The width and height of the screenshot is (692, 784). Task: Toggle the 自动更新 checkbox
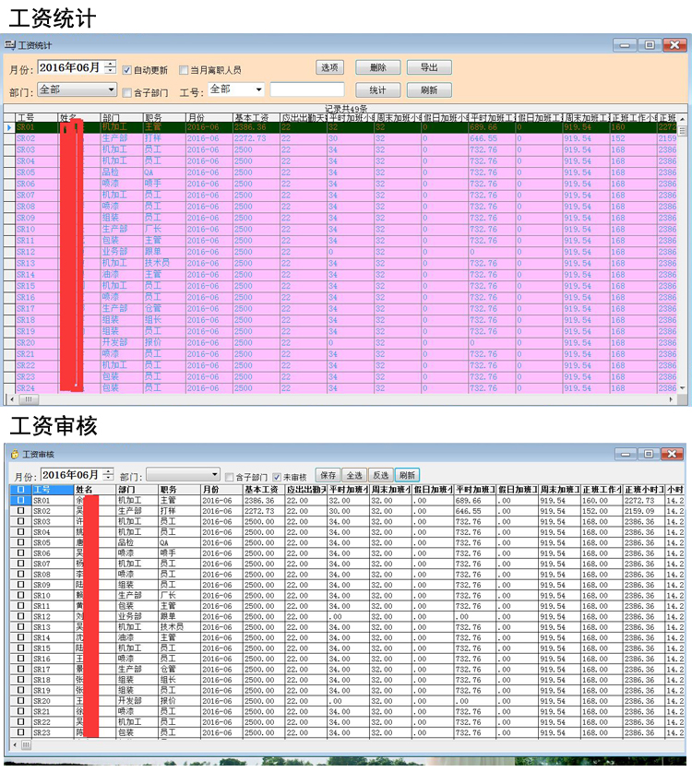(x=127, y=70)
